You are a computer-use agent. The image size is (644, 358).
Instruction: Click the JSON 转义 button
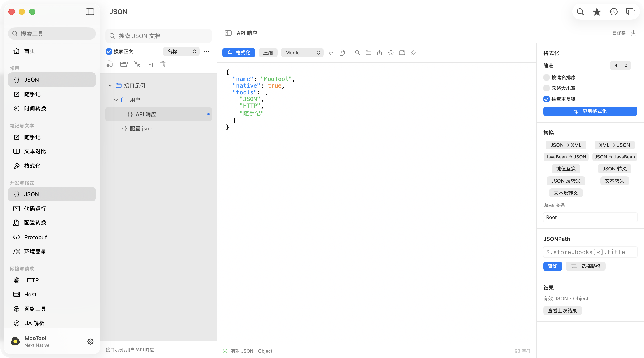[x=614, y=169]
